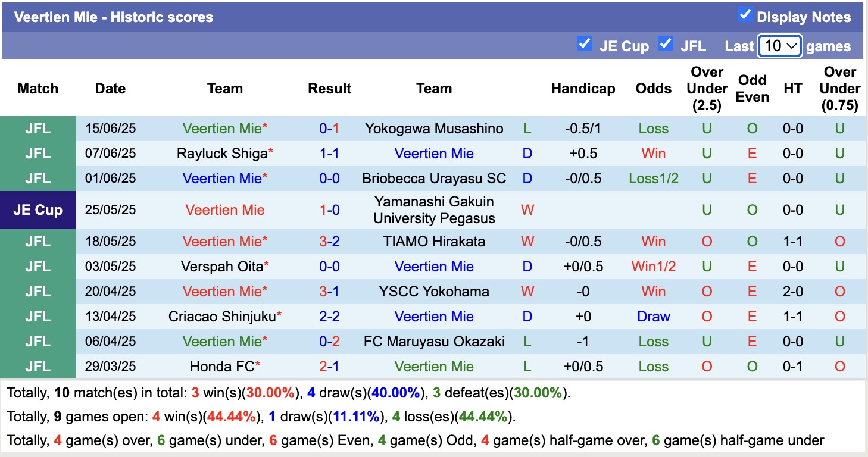Click the Loss1/2 odds entry

click(653, 179)
